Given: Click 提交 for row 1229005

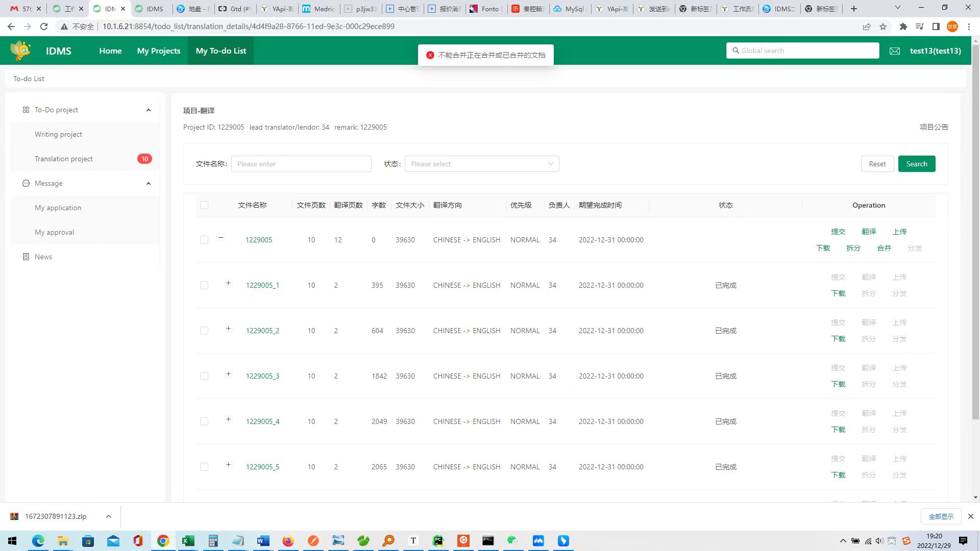Looking at the screenshot, I should (838, 232).
